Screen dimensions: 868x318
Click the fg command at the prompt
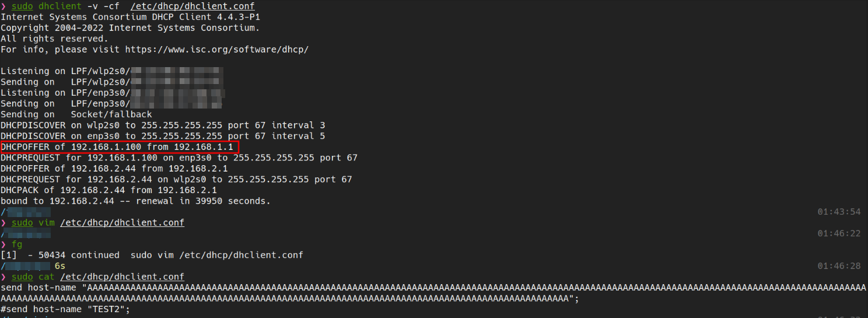[17, 244]
